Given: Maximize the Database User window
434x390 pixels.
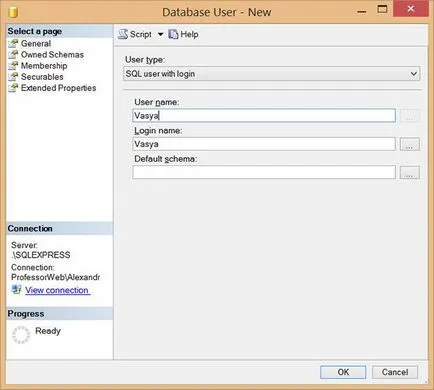Looking at the screenshot, I should pyautogui.click(x=382, y=9).
